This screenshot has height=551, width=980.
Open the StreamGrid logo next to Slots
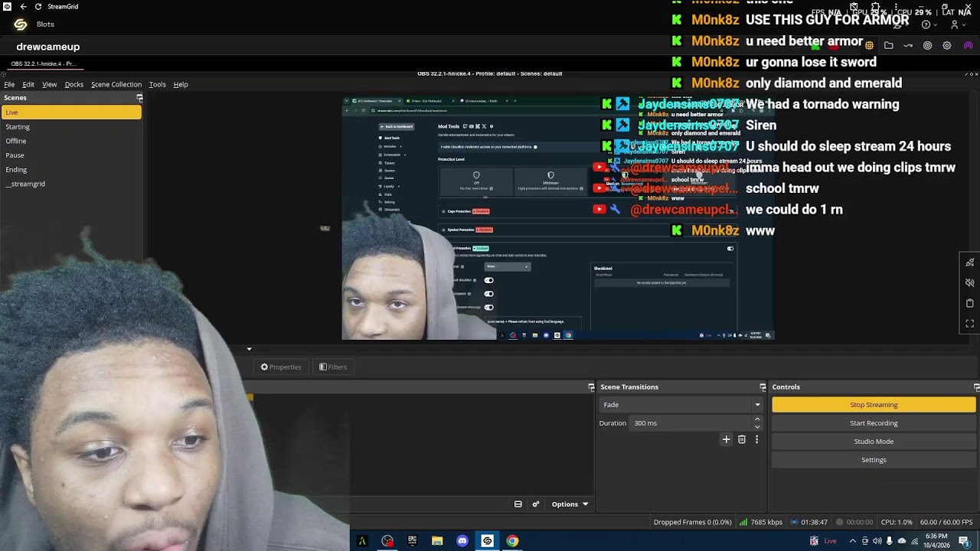pos(20,24)
